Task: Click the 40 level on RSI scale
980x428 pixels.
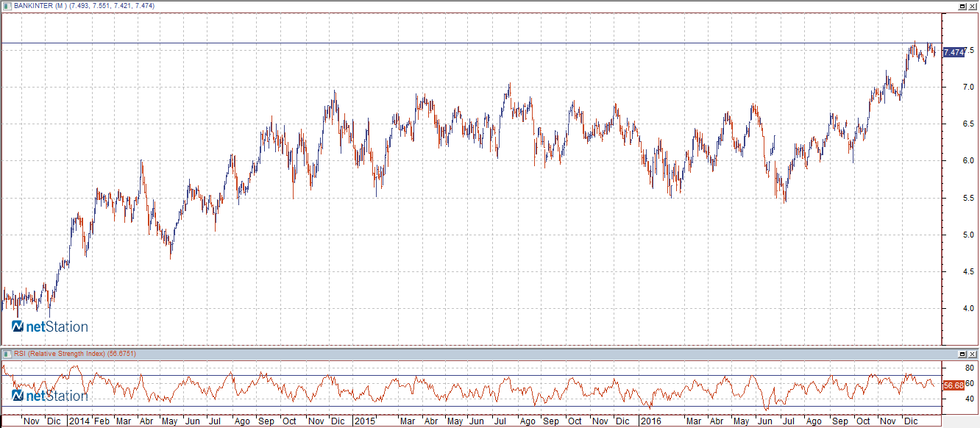Action: (x=949, y=399)
